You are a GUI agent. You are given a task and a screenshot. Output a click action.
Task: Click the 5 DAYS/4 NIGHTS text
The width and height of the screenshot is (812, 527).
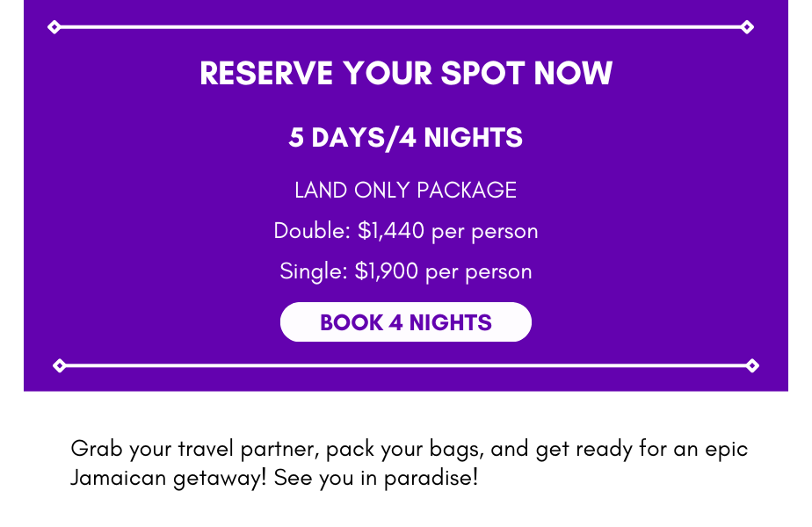click(x=405, y=138)
